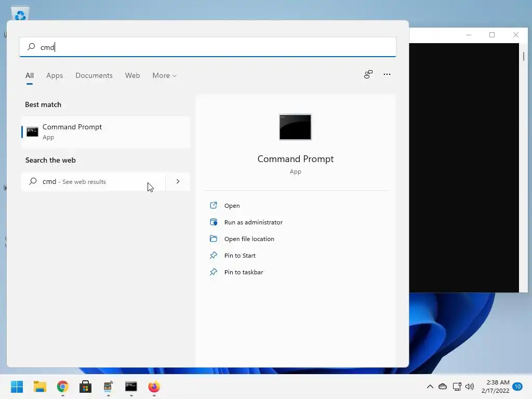The height and width of the screenshot is (399, 532).
Task: Open Firefox from the taskbar
Action: click(154, 387)
